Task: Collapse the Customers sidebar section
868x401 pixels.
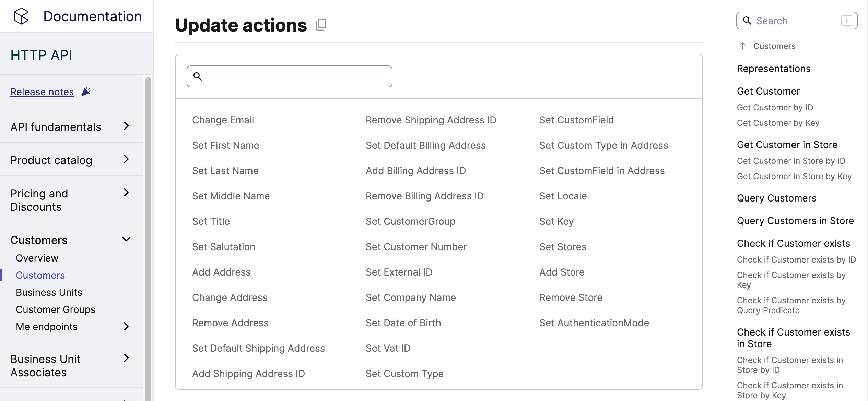Action: click(126, 239)
